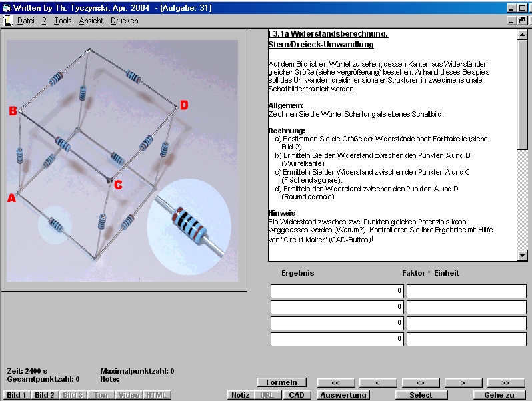Switch to Bild 2 view
The width and height of the screenshot is (532, 401).
click(45, 395)
